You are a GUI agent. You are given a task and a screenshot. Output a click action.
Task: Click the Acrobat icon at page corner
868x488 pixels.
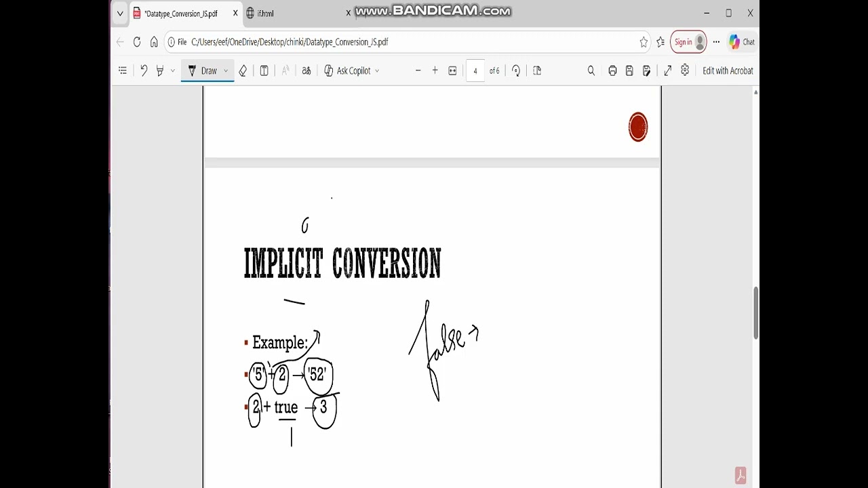coord(741,475)
